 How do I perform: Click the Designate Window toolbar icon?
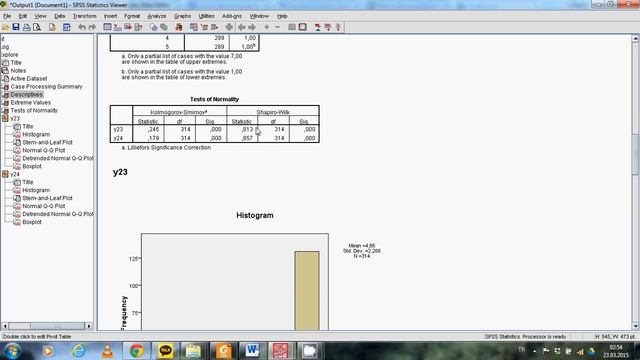[229, 27]
